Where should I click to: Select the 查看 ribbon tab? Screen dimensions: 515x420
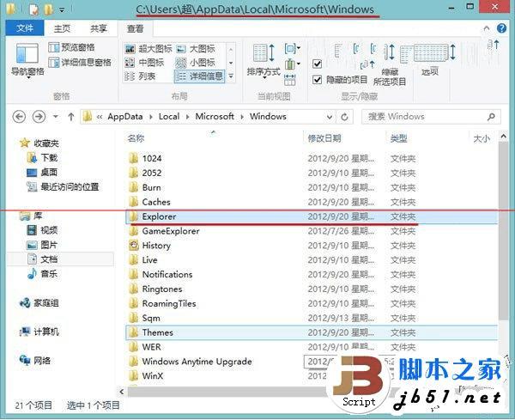[x=135, y=28]
